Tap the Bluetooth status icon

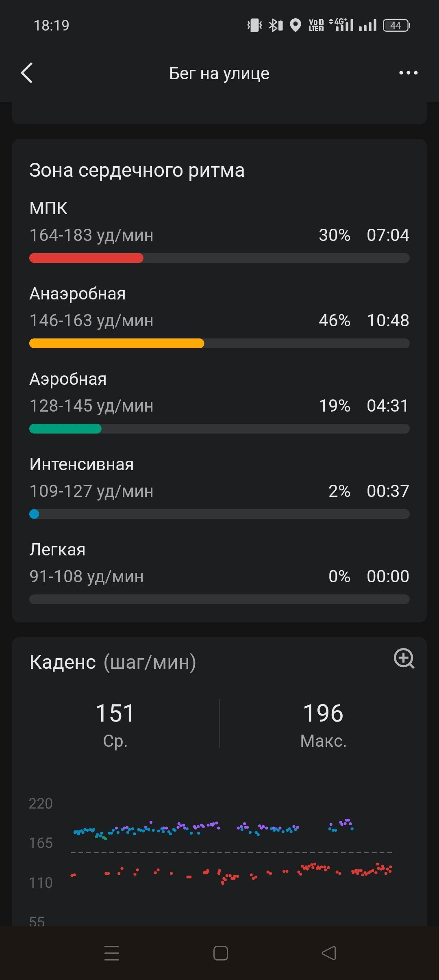(x=276, y=26)
